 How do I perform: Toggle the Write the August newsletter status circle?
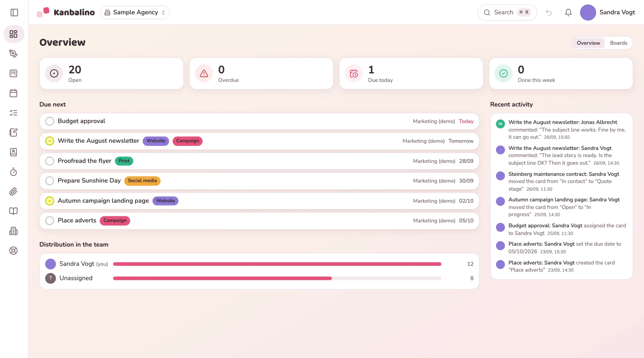click(50, 141)
